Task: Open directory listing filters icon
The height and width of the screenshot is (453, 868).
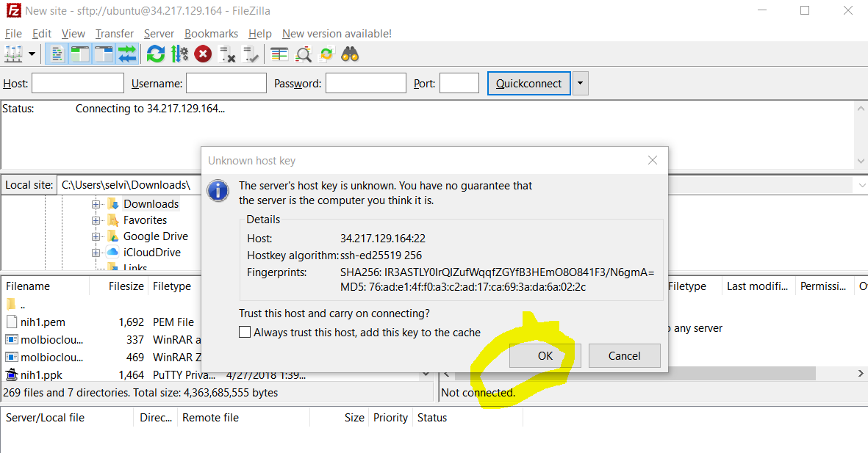Action: [x=279, y=54]
